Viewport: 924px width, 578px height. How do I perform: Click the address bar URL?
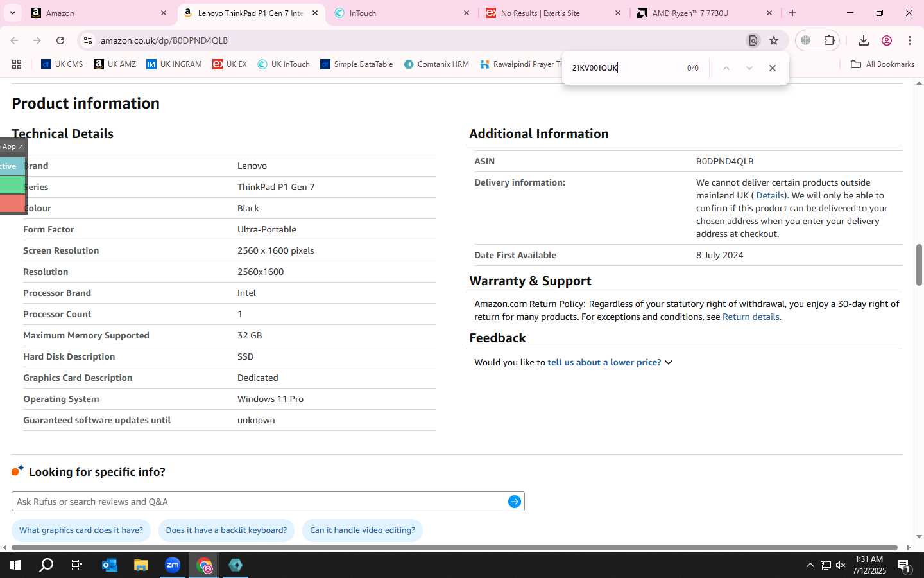[x=164, y=40]
